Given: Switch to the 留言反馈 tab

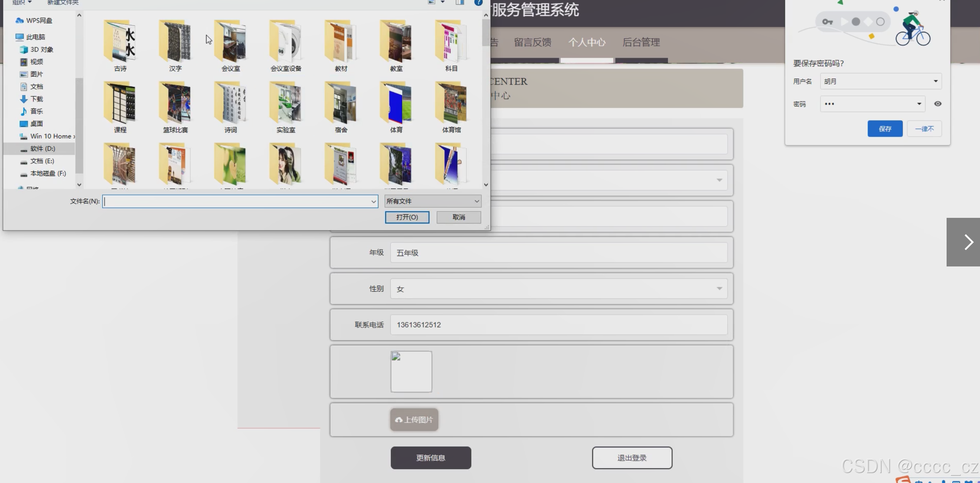Looking at the screenshot, I should 532,42.
